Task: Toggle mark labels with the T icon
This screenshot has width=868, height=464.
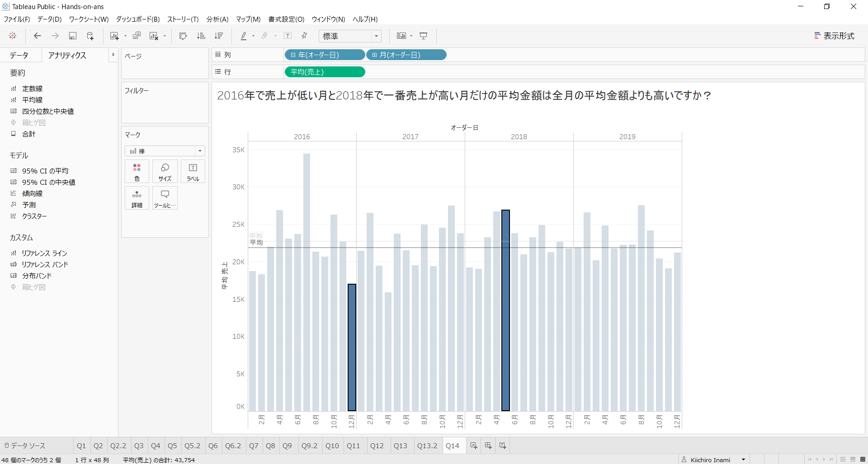Action: (x=288, y=36)
